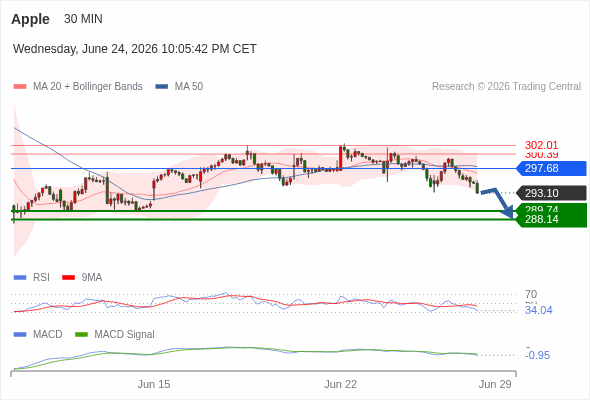
Task: Click the Jun 22 date axis label
Action: (341, 384)
